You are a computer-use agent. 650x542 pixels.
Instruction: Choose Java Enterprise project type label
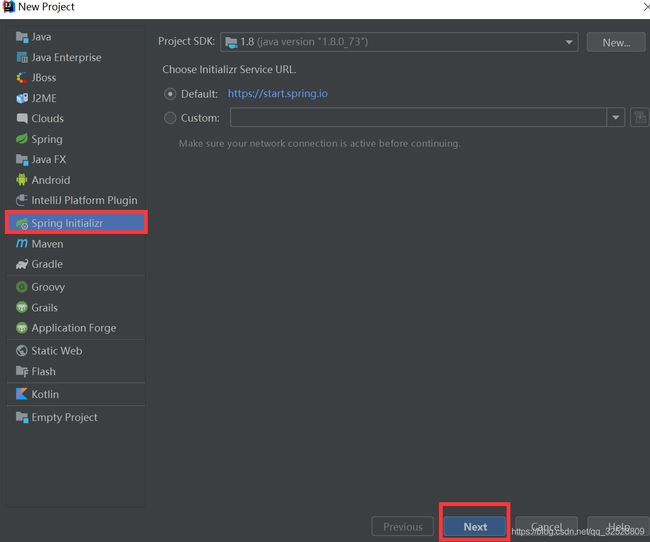(x=66, y=57)
